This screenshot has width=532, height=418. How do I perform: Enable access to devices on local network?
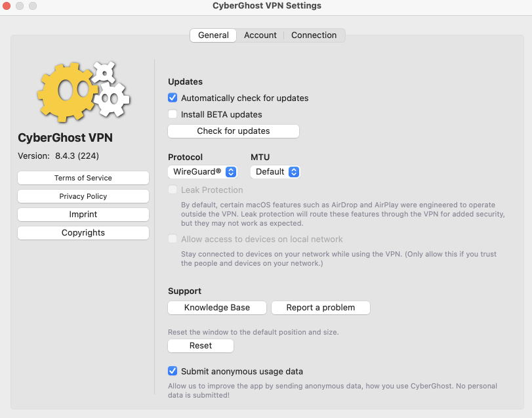173,239
